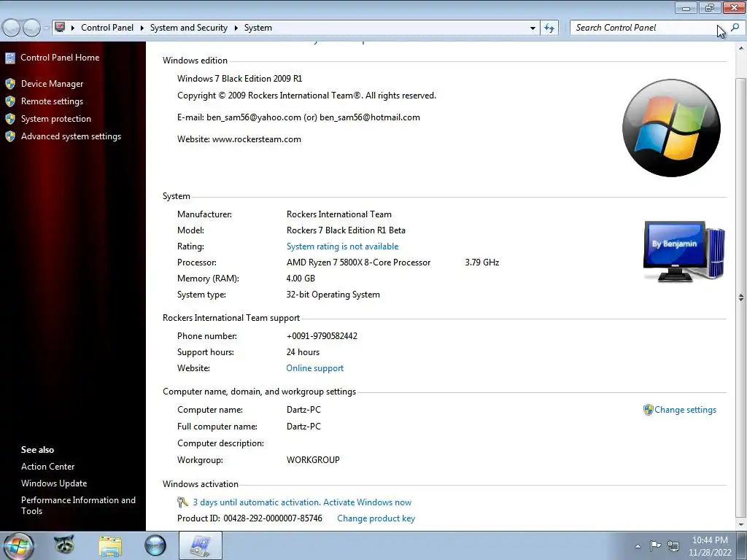Open Windows Explorer folder on taskbar
This screenshot has width=747, height=560.
[x=110, y=546]
